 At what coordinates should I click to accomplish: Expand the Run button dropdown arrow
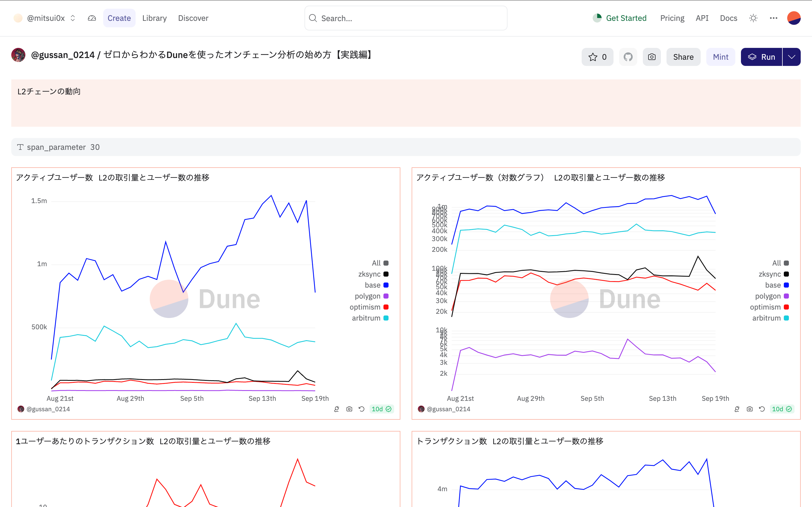click(791, 57)
